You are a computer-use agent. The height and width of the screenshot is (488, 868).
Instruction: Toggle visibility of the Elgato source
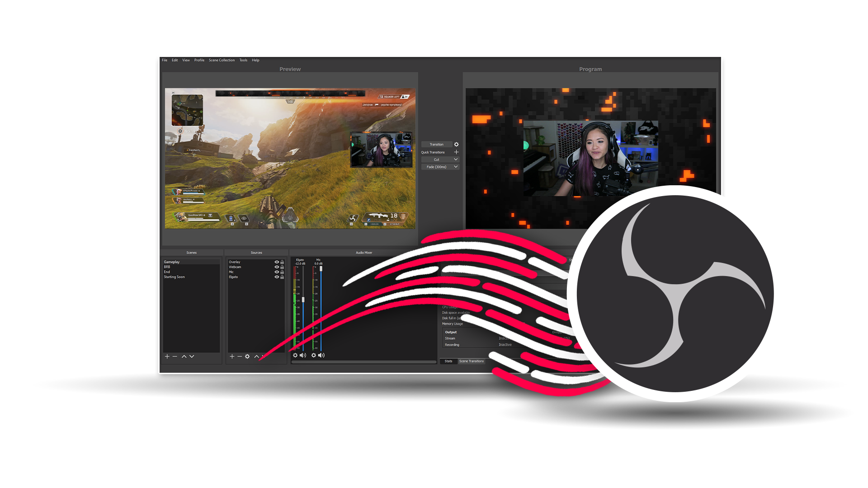(x=277, y=277)
